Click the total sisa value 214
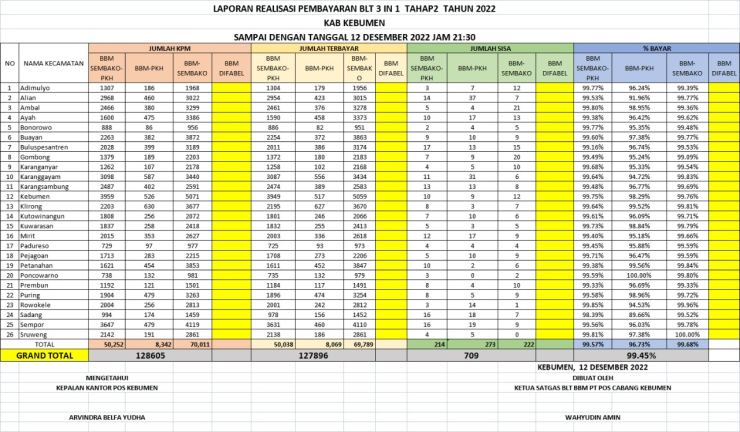The image size is (740, 432). tap(427, 345)
